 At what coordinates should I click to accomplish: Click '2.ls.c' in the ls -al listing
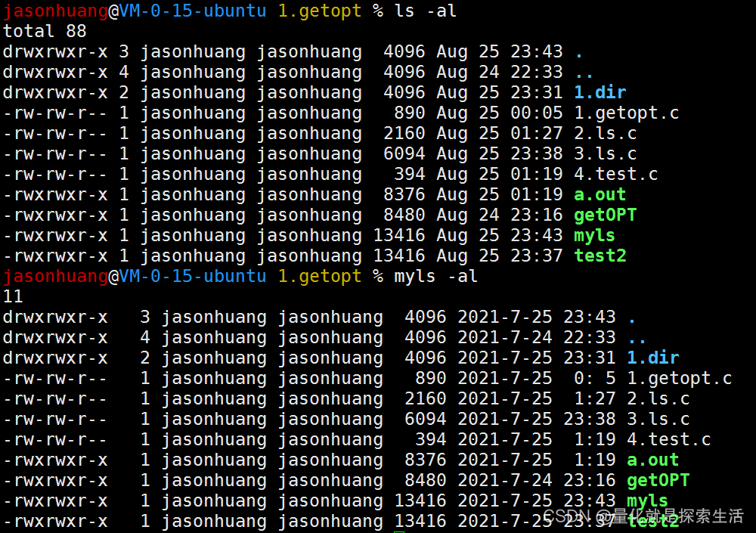(x=605, y=133)
